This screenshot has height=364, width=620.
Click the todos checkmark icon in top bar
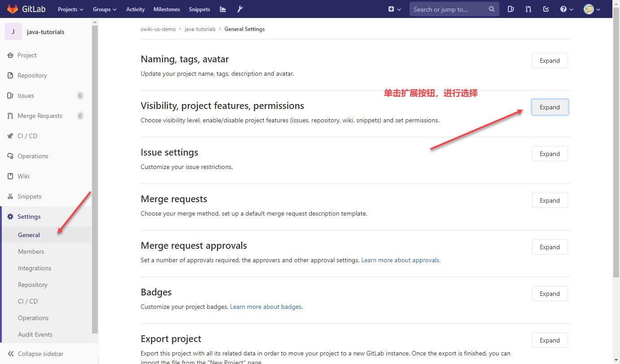(546, 9)
